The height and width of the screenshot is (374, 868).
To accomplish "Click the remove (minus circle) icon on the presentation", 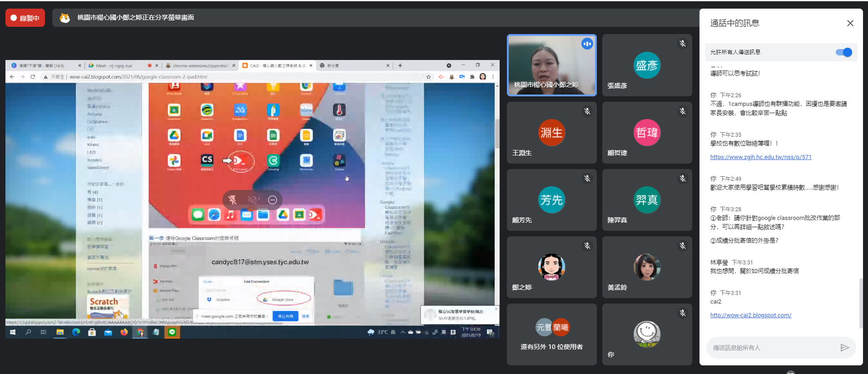I will (273, 200).
